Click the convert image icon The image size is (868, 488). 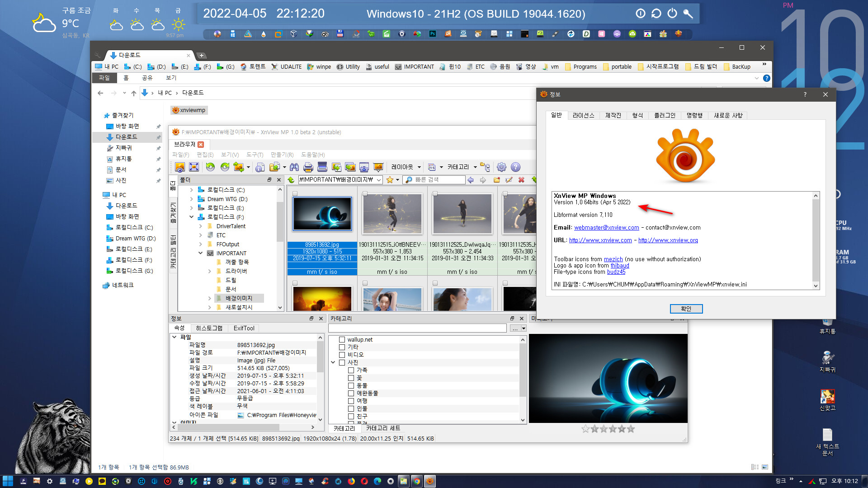(x=239, y=167)
